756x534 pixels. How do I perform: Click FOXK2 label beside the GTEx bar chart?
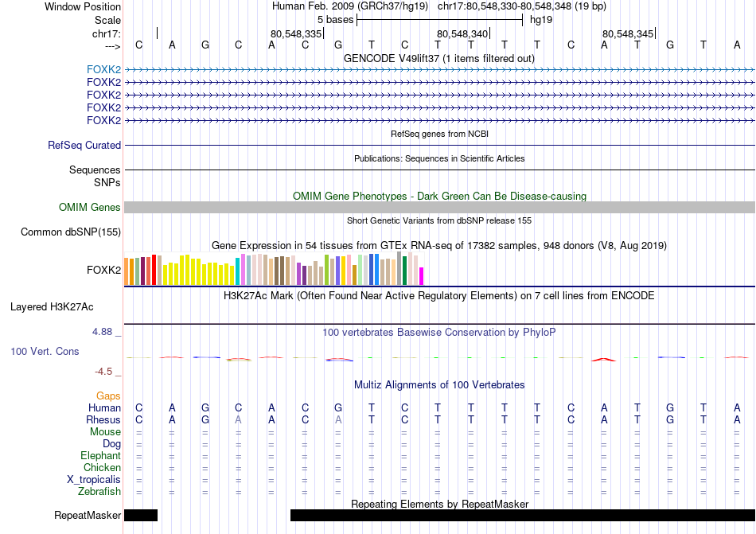103,270
